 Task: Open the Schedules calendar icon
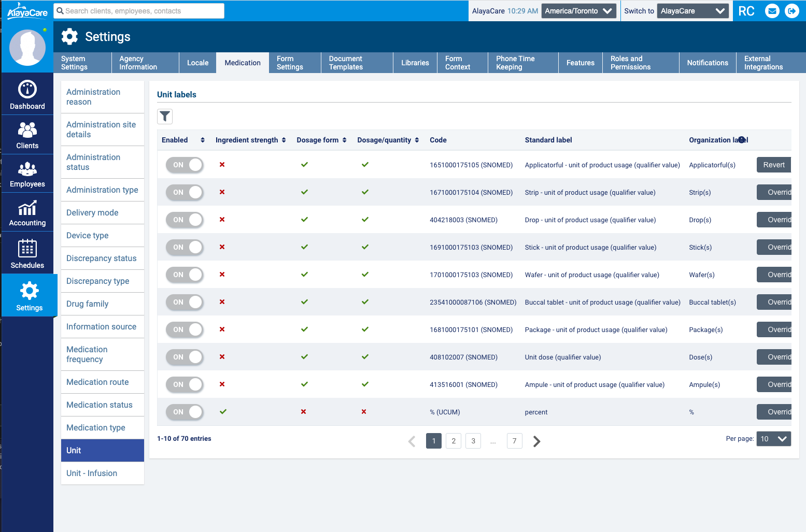pyautogui.click(x=27, y=254)
